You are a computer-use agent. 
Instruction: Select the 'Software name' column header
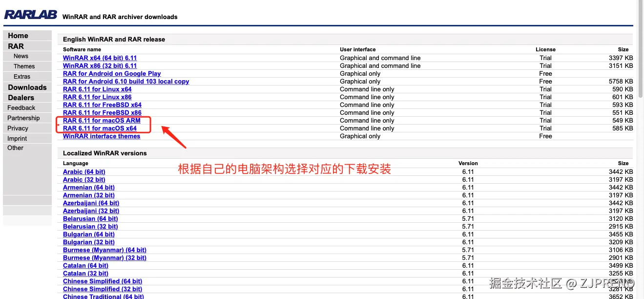(82, 49)
